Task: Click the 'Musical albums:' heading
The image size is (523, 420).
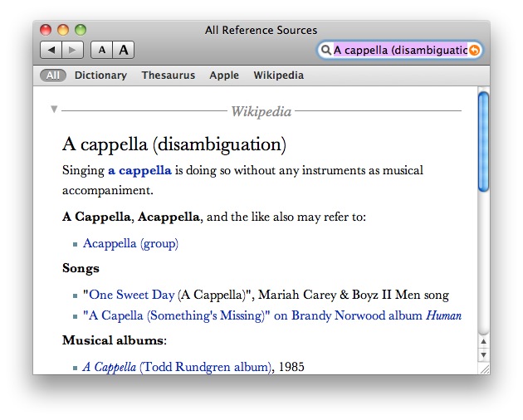Action: (x=115, y=340)
